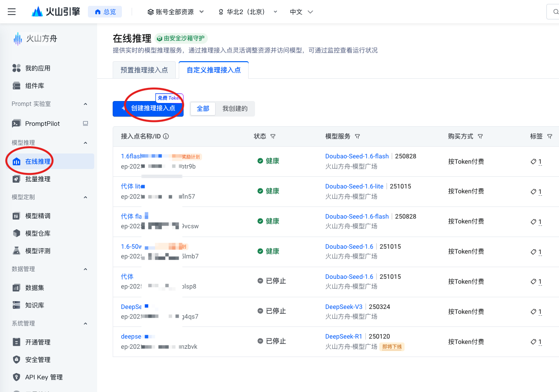Open region selector 华北2（北京）
This screenshot has height=392, width=559.
tap(248, 12)
